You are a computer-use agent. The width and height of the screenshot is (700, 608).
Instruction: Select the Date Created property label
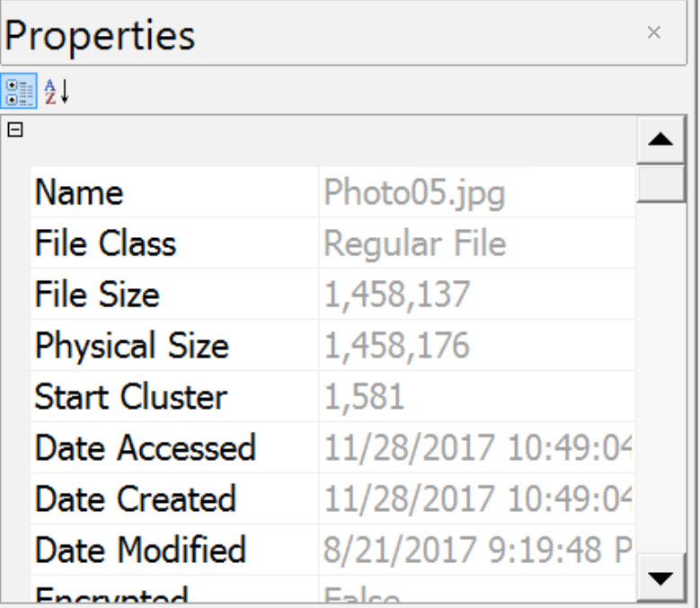pos(135,499)
